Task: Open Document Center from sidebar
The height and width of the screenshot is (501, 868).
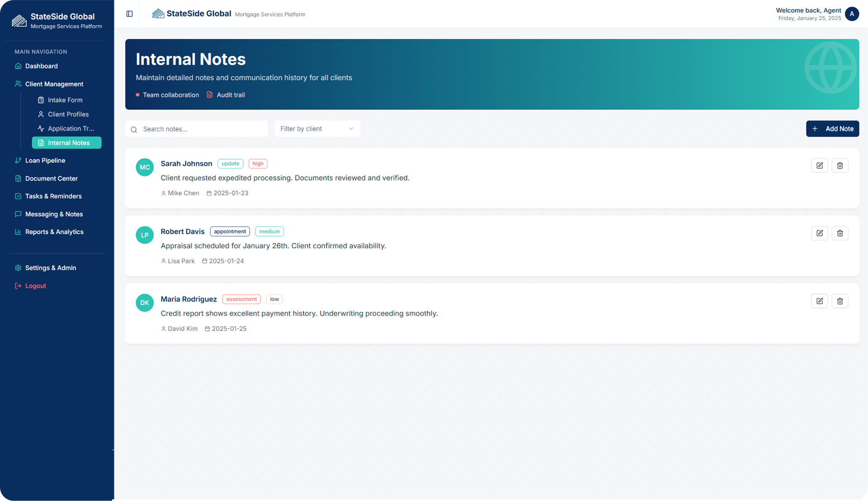Action: click(x=51, y=179)
